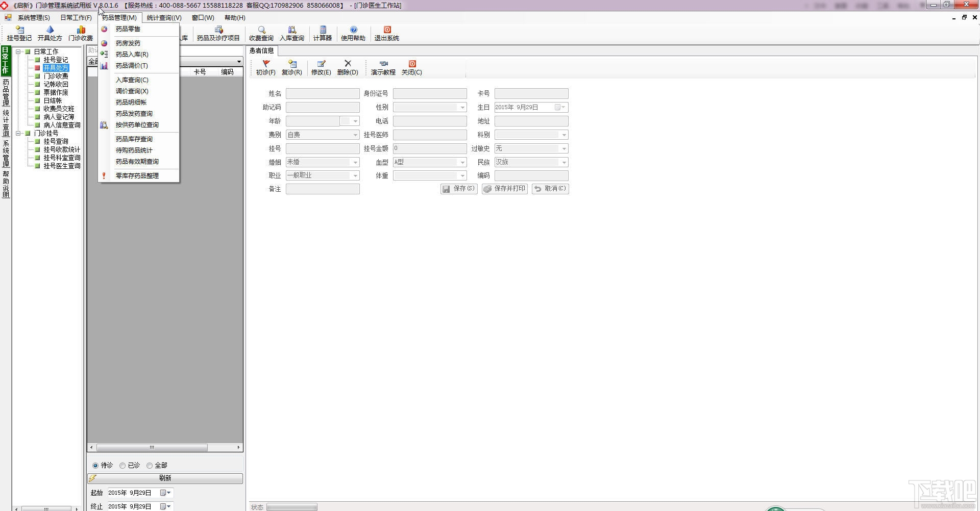Click the 关闭(C) patient panel icon
The height and width of the screenshot is (511, 980).
click(x=412, y=68)
